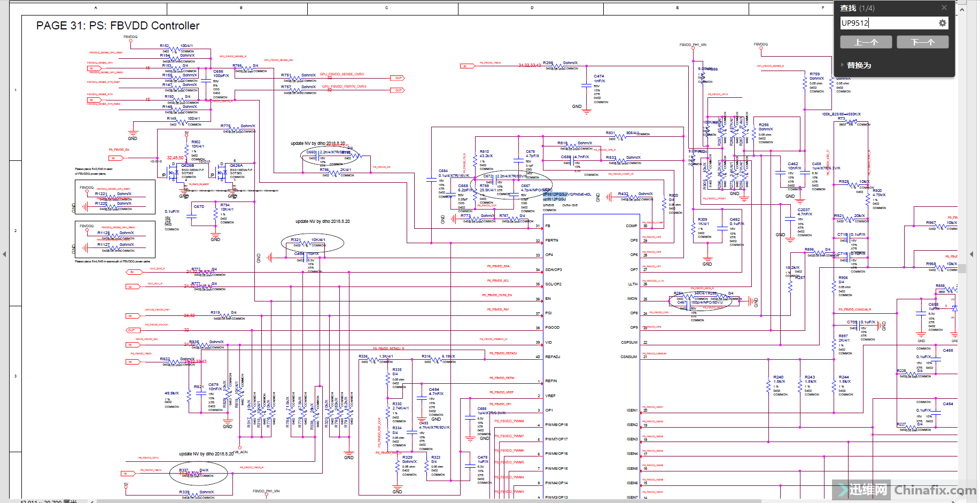Expand the left side panel arrow
This screenshot has height=503, width=980.
[4, 254]
